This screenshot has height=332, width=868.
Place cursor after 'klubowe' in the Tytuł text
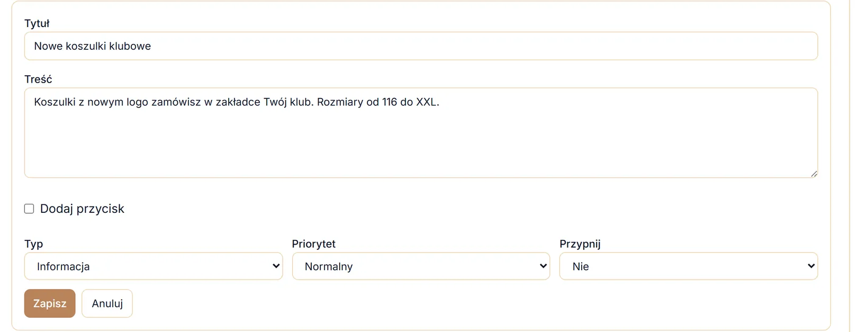(152, 46)
